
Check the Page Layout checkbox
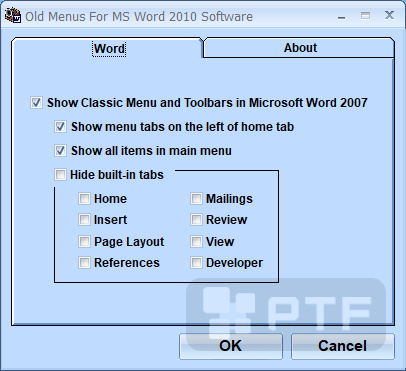[84, 241]
